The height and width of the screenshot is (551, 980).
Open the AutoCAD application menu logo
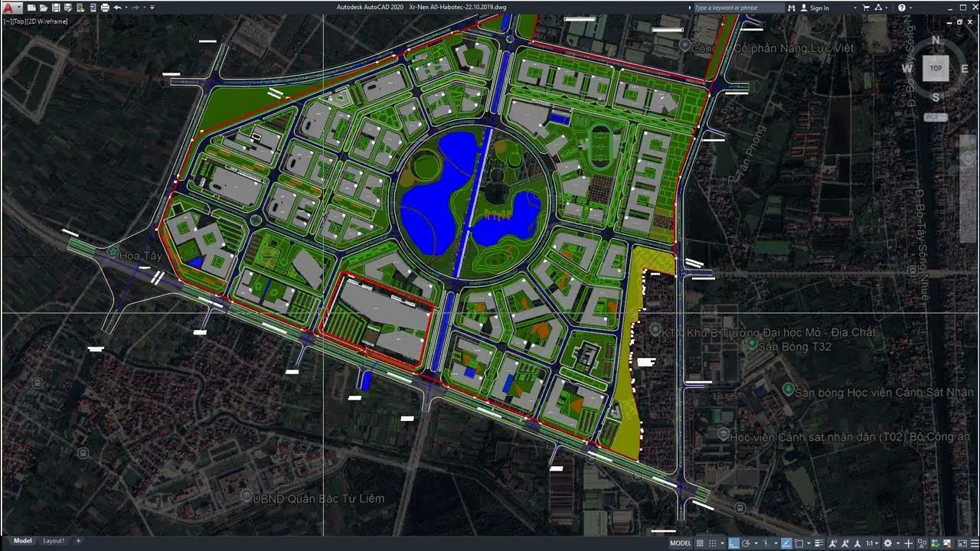(9, 8)
